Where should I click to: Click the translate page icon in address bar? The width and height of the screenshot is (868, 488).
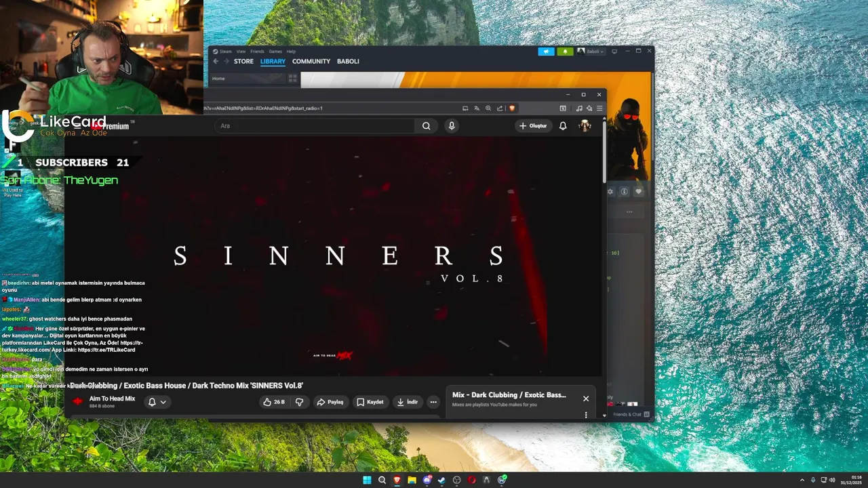(477, 108)
